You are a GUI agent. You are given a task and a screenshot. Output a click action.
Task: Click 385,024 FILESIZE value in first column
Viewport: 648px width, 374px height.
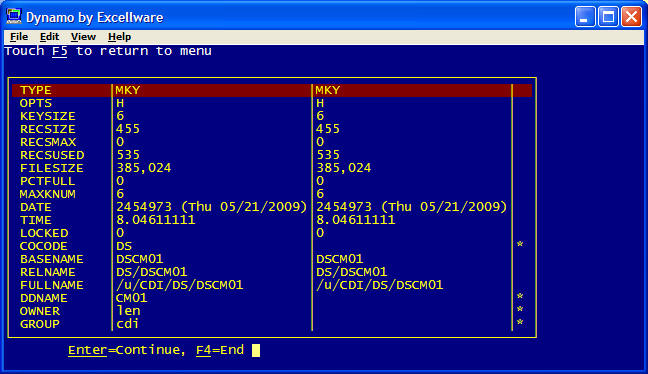(143, 168)
